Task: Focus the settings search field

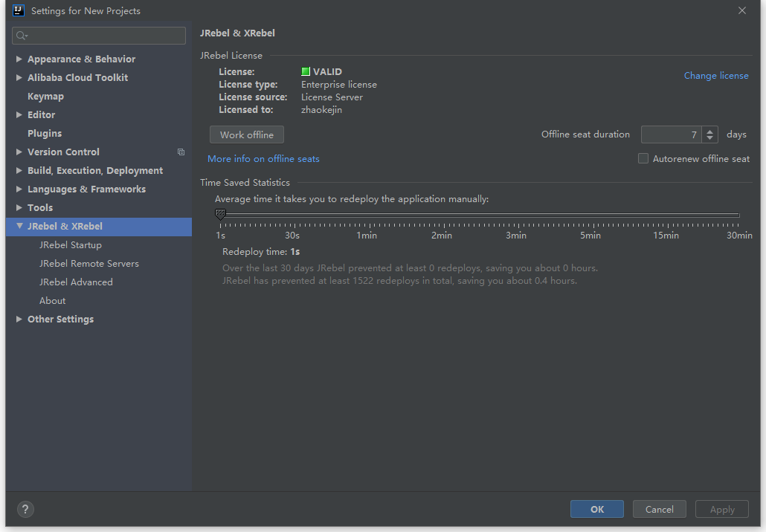Action: (x=99, y=36)
